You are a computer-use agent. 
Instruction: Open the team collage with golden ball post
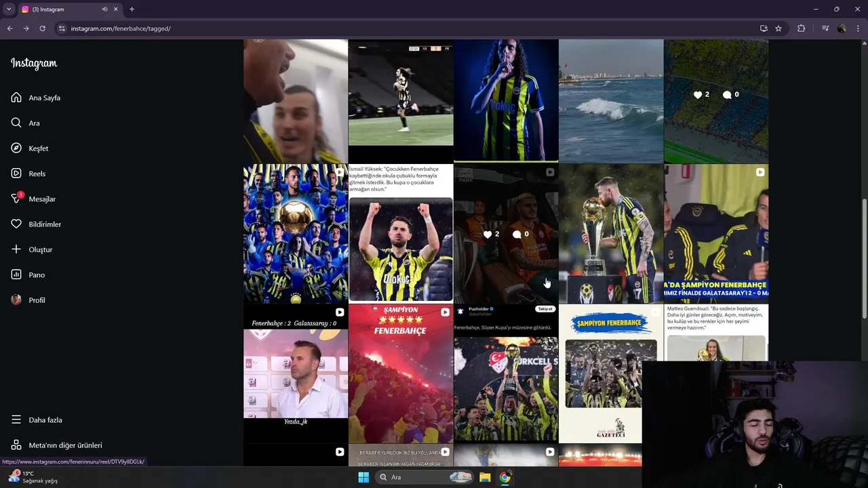click(296, 233)
